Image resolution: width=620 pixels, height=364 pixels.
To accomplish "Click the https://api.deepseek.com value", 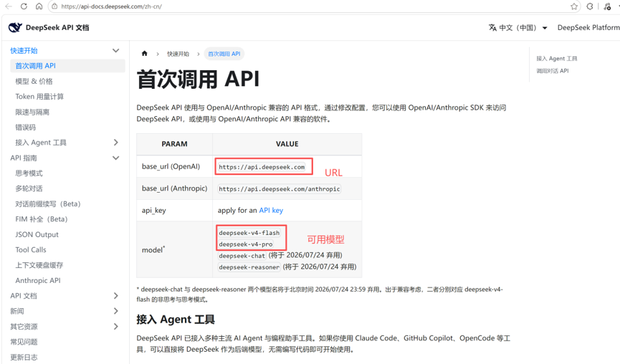I will [262, 167].
